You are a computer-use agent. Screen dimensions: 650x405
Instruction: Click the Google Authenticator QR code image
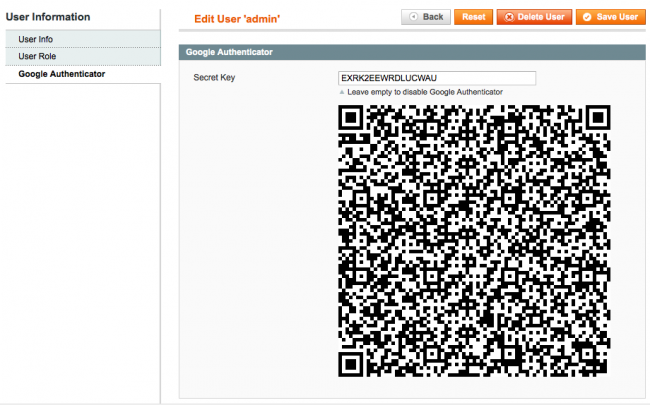pos(474,241)
